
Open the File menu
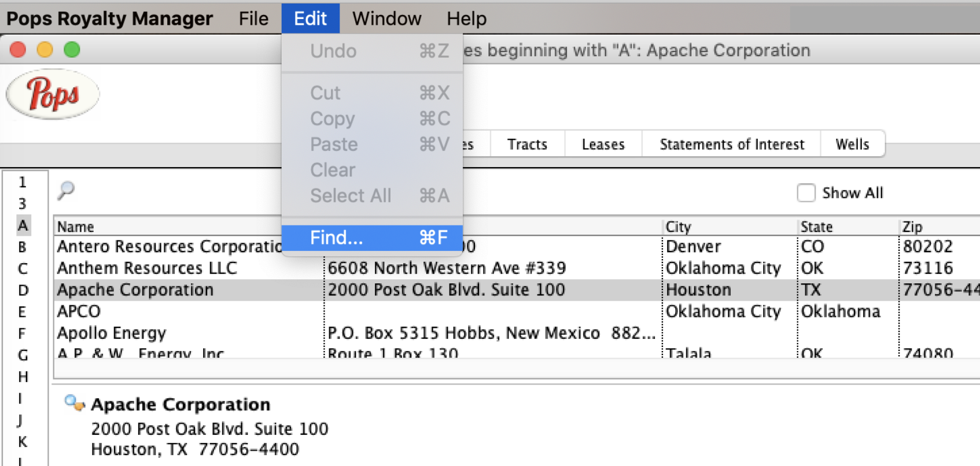pos(253,19)
